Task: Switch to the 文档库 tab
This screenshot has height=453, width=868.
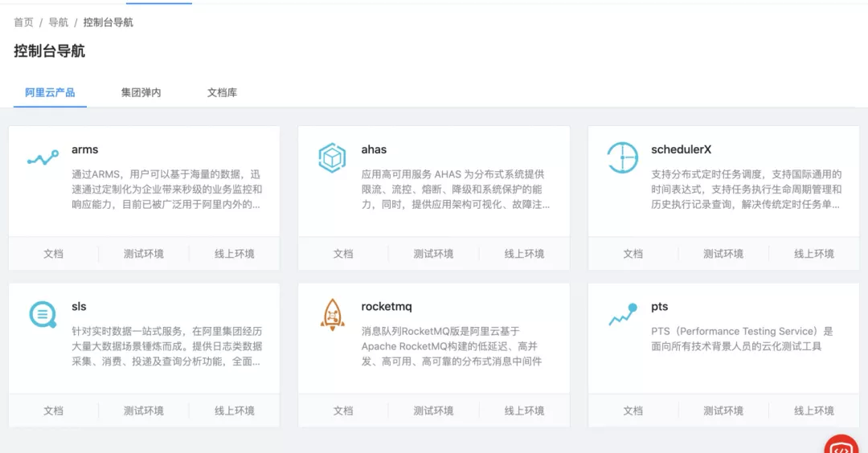Action: pos(222,92)
